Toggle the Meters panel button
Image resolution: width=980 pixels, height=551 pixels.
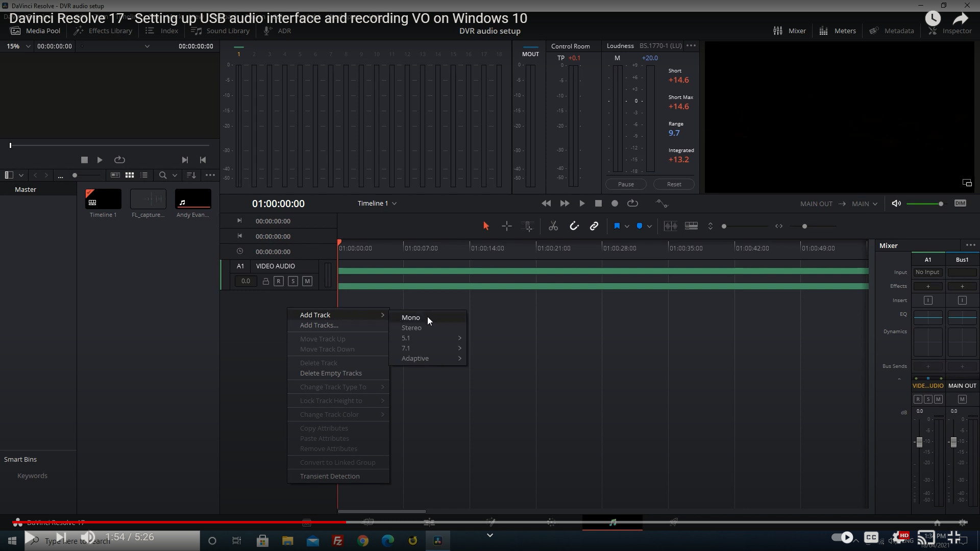838,31
